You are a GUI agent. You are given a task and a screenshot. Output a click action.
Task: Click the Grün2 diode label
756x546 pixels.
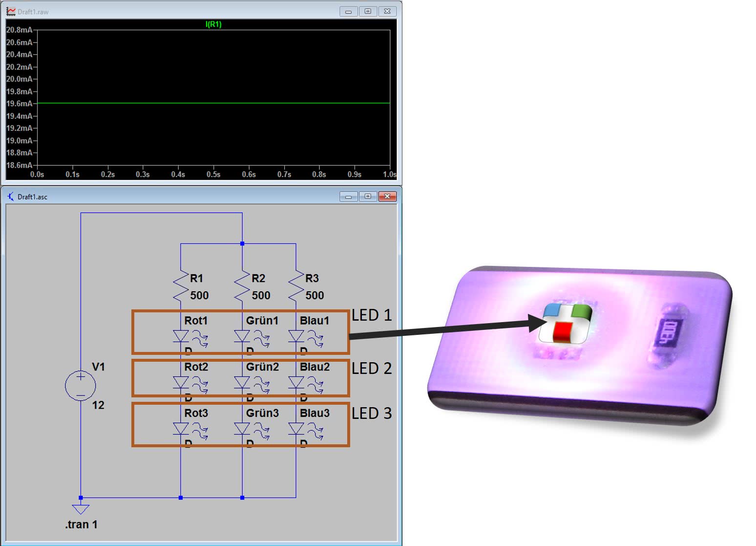262,367
